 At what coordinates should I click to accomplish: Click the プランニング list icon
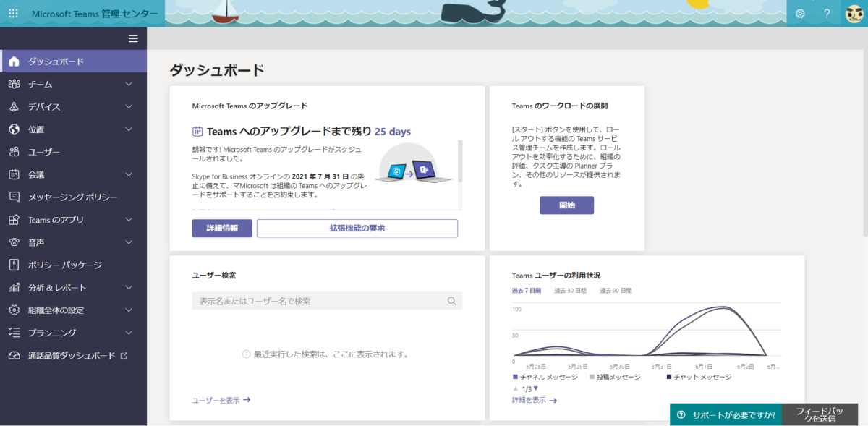(14, 333)
